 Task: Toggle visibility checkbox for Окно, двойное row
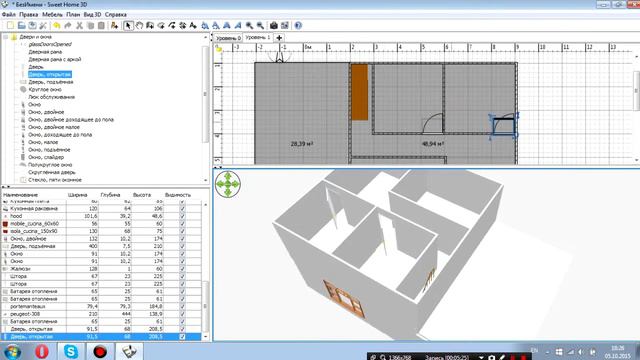182,239
